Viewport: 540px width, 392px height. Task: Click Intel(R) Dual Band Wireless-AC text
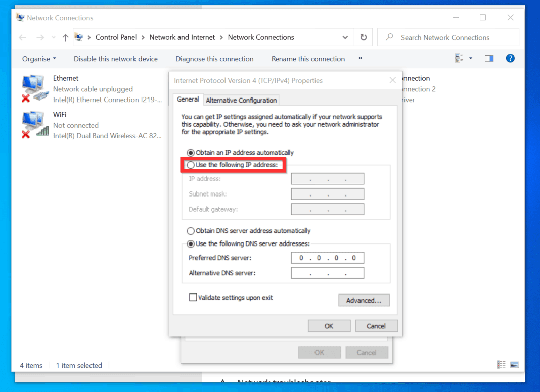tap(107, 136)
